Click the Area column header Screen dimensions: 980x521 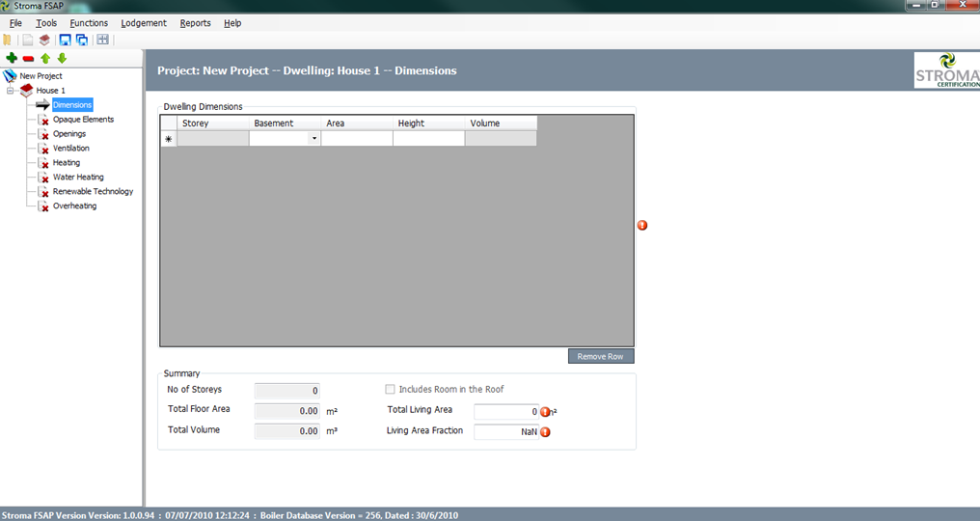point(357,123)
